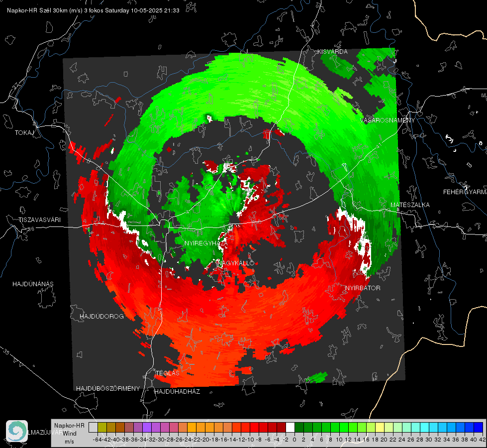Select the FEHÉRGYARMAT label at right edge
The image size is (487, 448).
click(465, 192)
